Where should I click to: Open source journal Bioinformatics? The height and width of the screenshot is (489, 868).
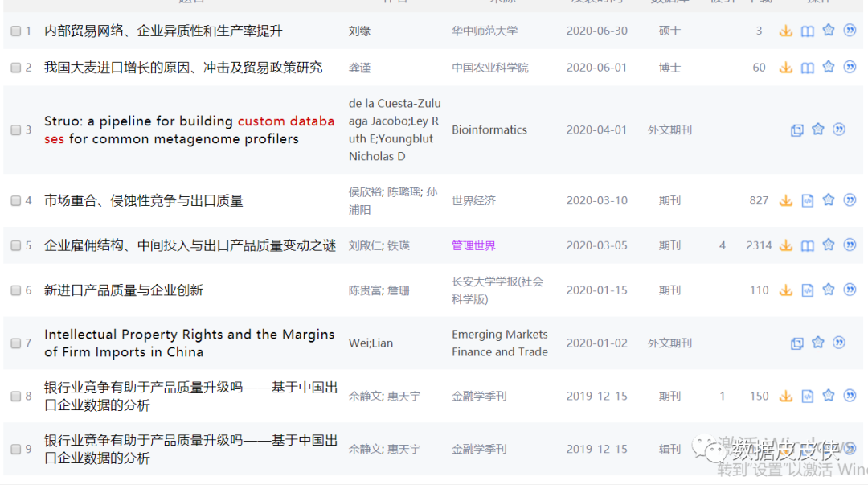[x=489, y=129]
